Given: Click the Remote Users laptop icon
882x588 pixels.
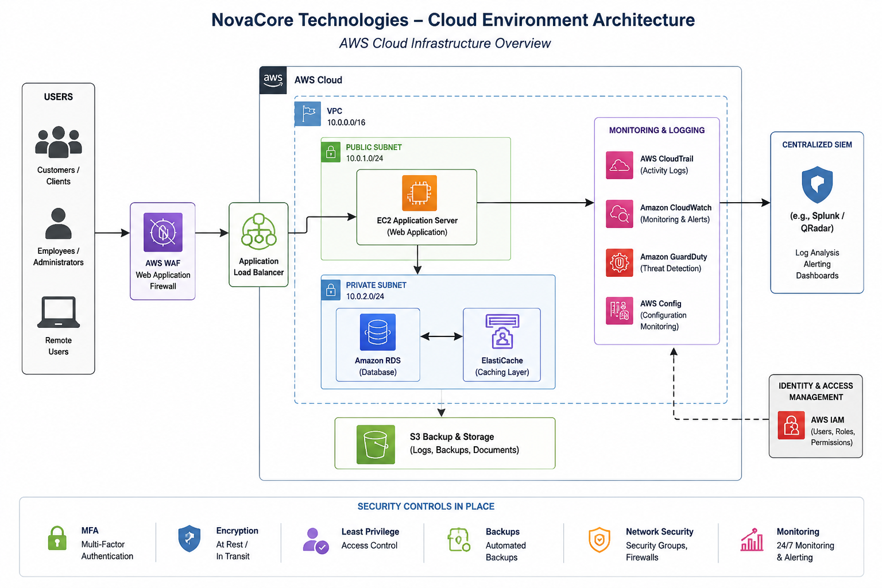Looking at the screenshot, I should (x=59, y=312).
